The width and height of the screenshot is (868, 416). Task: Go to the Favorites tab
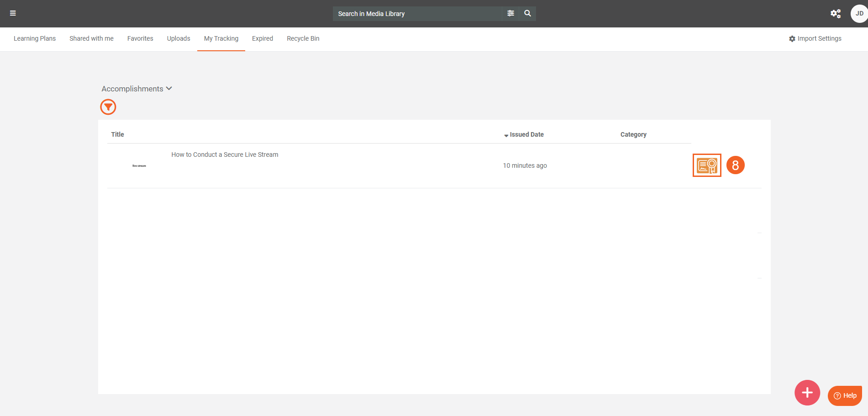tap(140, 38)
